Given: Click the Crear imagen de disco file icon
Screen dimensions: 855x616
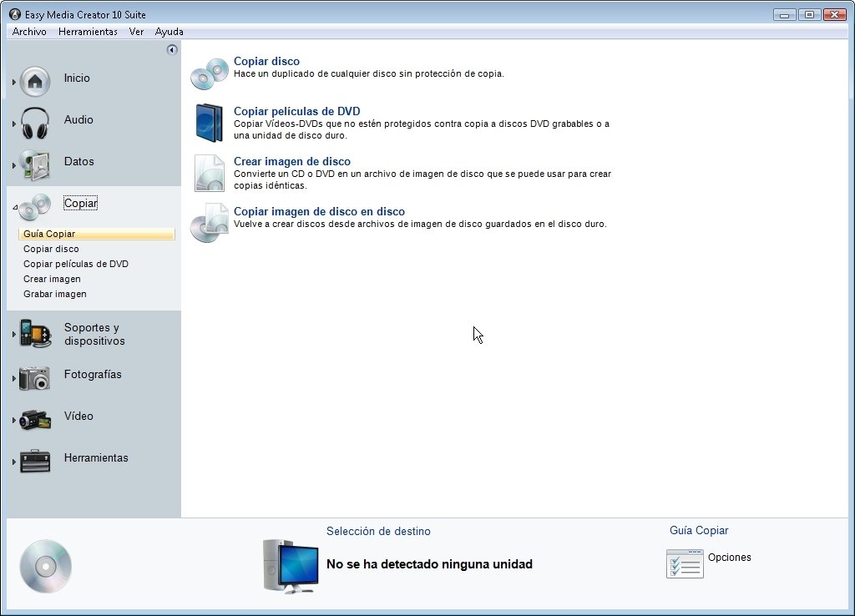Looking at the screenshot, I should pos(210,174).
